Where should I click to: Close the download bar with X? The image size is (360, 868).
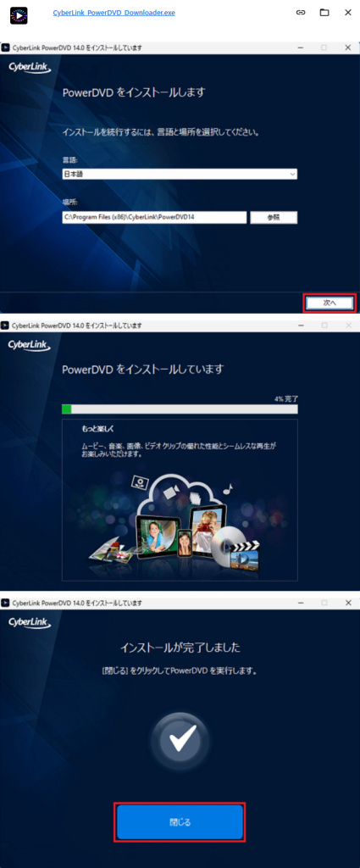click(x=348, y=12)
